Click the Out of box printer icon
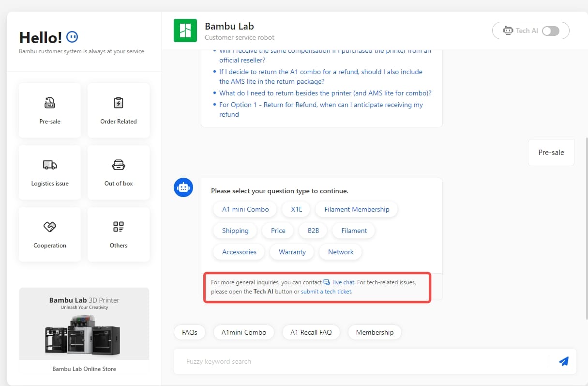Viewport: 588px width, 386px height. point(119,165)
